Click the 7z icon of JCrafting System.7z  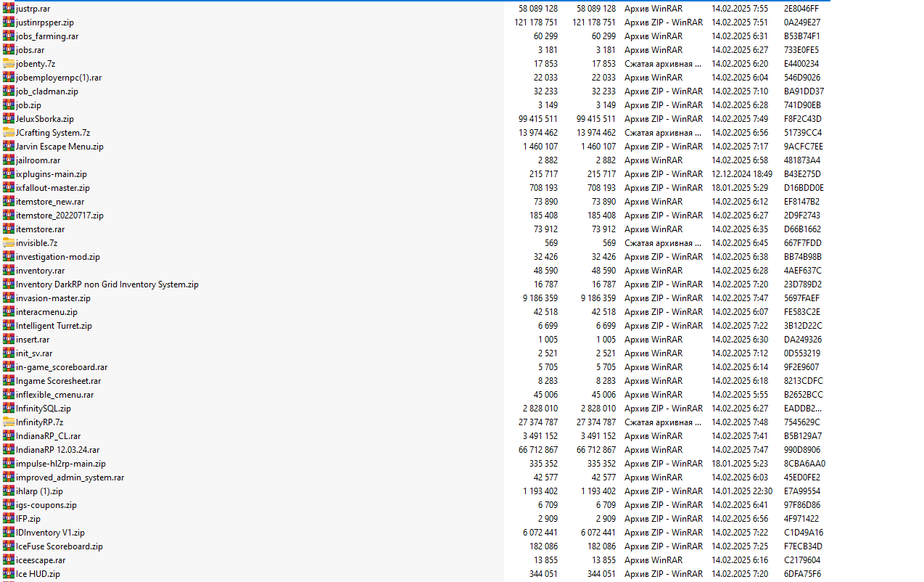9,133
